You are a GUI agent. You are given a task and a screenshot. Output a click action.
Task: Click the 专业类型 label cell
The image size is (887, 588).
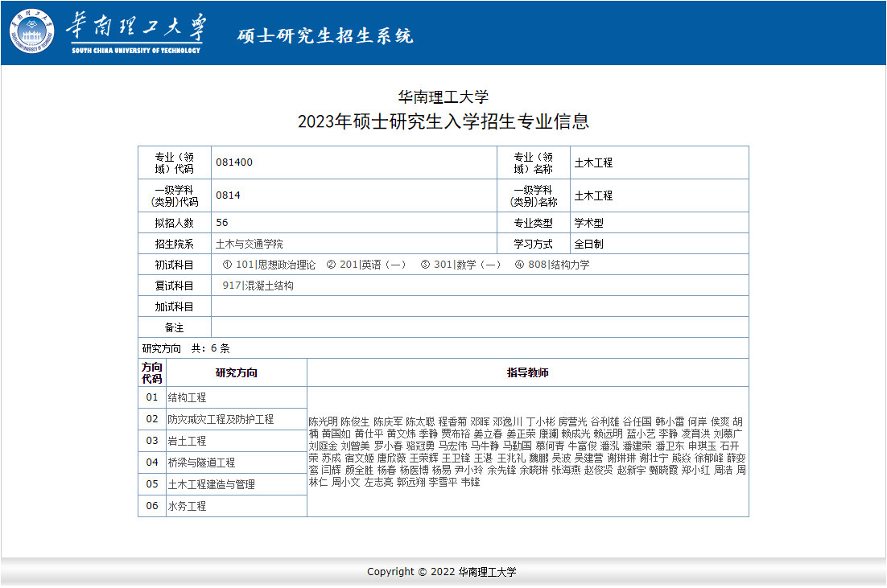point(534,223)
